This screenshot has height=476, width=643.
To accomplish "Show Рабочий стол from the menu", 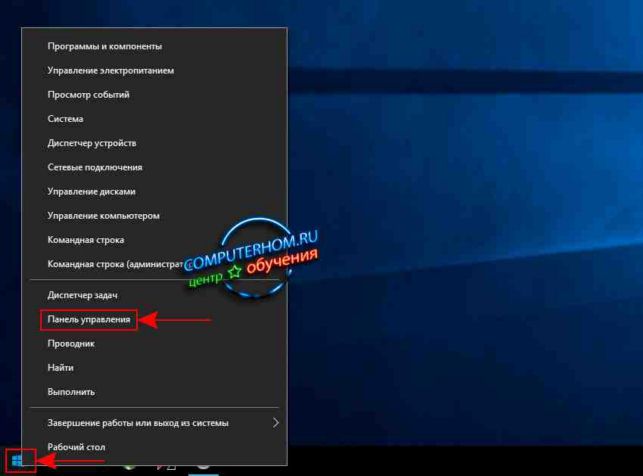I will (154, 447).
